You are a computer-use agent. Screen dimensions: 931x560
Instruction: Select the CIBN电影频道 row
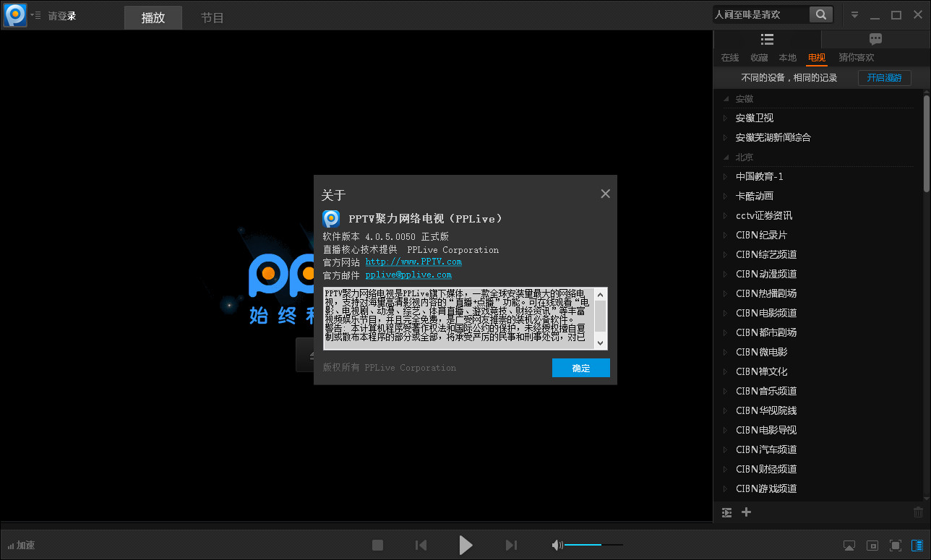point(818,313)
